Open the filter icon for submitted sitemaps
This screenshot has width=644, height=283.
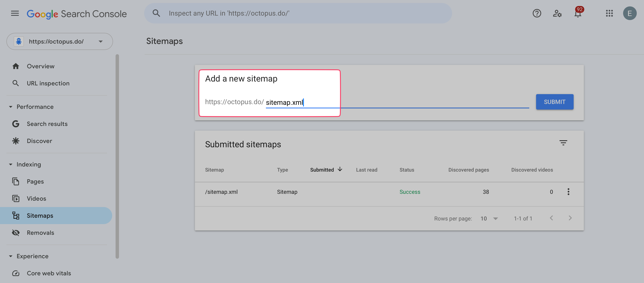tap(563, 143)
